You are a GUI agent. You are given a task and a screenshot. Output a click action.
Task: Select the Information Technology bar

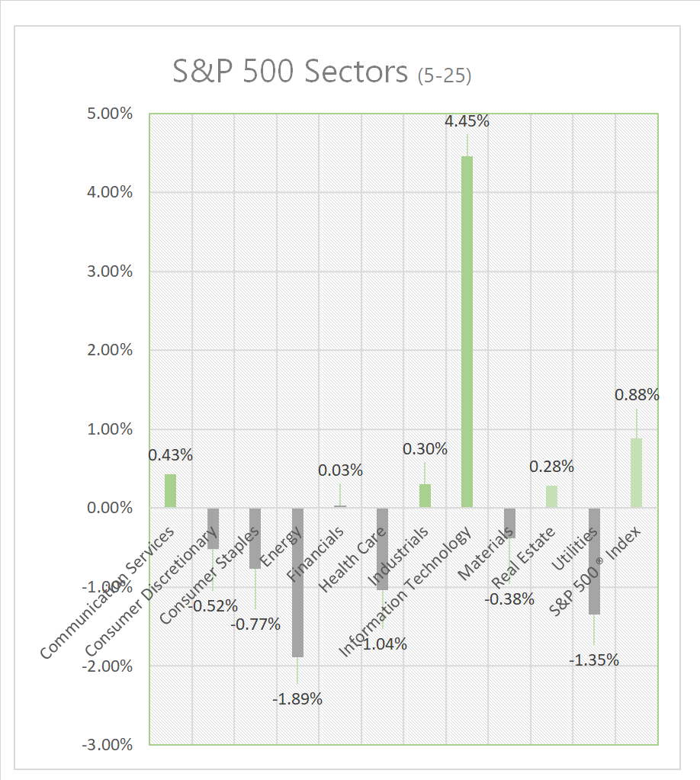[467, 332]
